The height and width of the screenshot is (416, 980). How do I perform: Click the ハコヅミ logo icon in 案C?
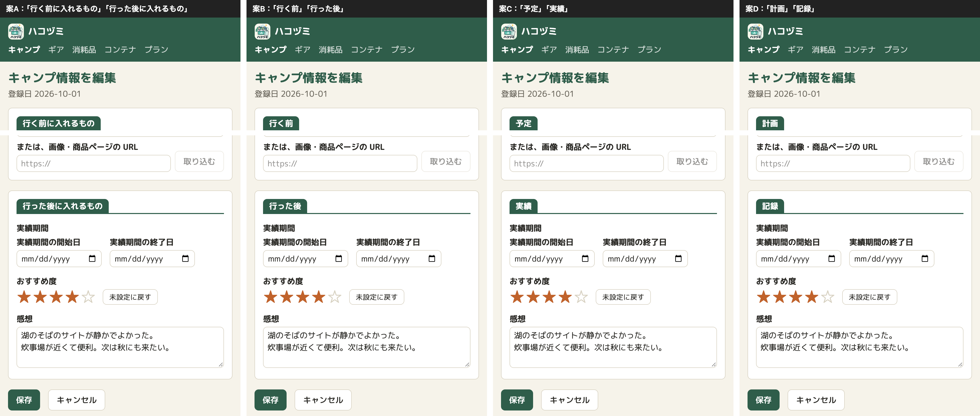pos(509,31)
